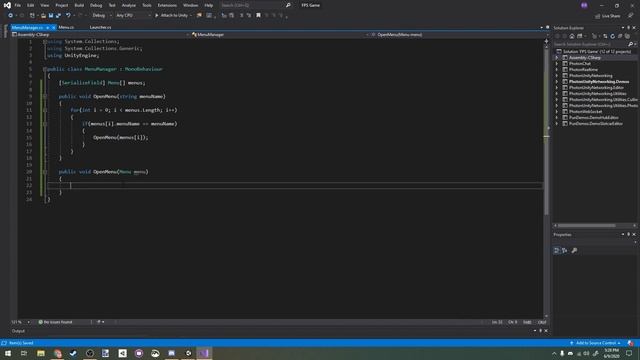Click the Open File folder icon
Image resolution: width=640 pixels, height=360 pixels.
tap(43, 16)
